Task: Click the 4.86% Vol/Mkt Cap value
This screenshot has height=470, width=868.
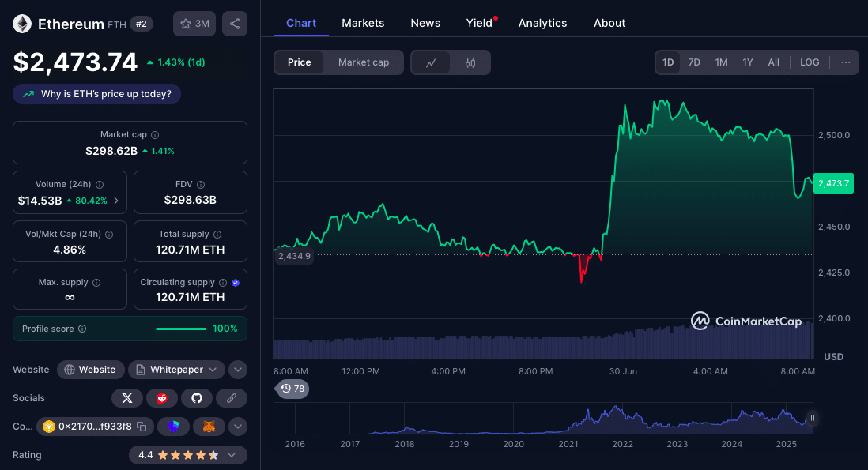Action: coord(70,250)
